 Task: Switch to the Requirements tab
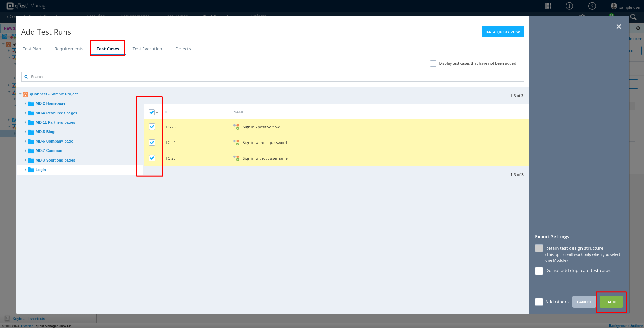pos(69,49)
